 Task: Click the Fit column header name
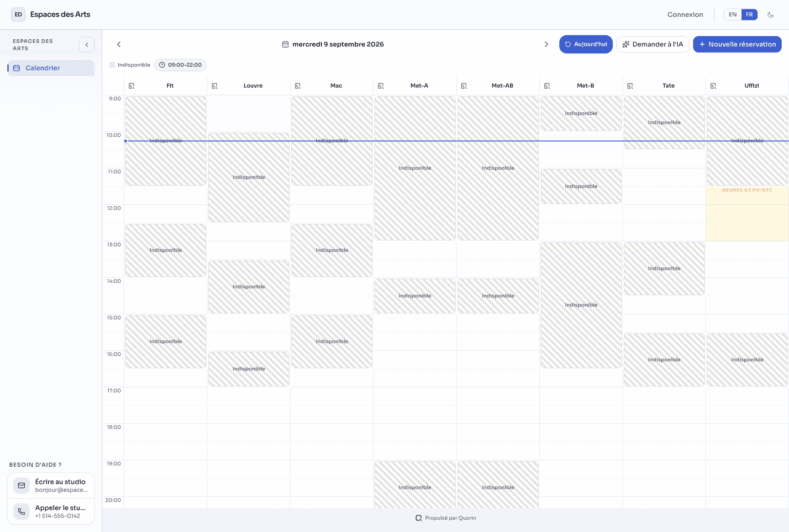(x=170, y=86)
